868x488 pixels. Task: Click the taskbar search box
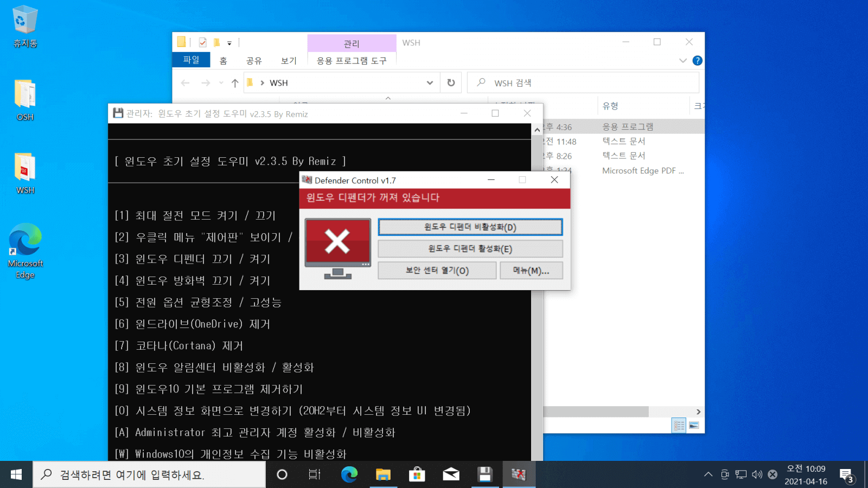point(150,474)
